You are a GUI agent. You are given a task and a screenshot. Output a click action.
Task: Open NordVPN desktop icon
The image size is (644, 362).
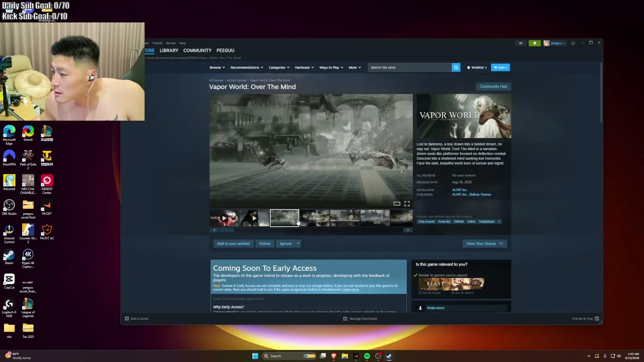[9, 158]
